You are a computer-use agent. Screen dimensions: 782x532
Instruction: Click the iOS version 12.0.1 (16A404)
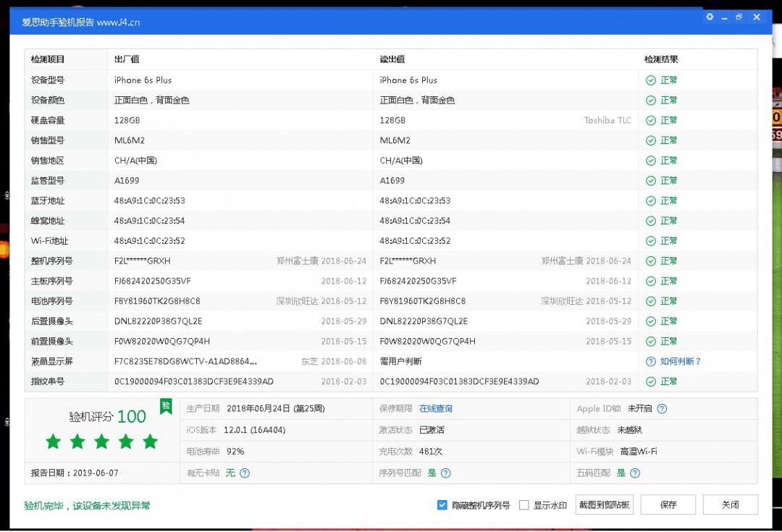254,430
